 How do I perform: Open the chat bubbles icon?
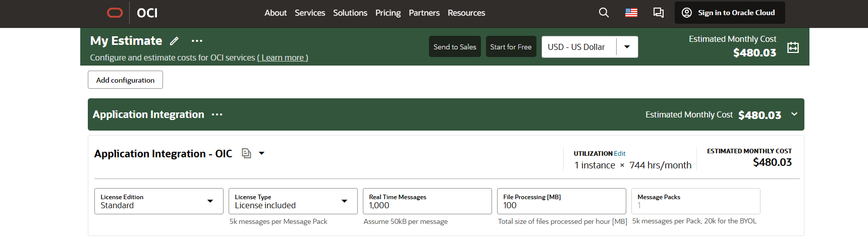[x=659, y=13]
